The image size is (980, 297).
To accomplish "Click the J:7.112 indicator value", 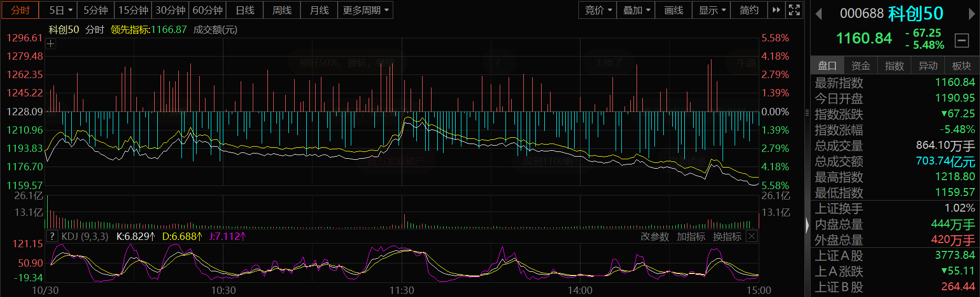I will tap(228, 236).
